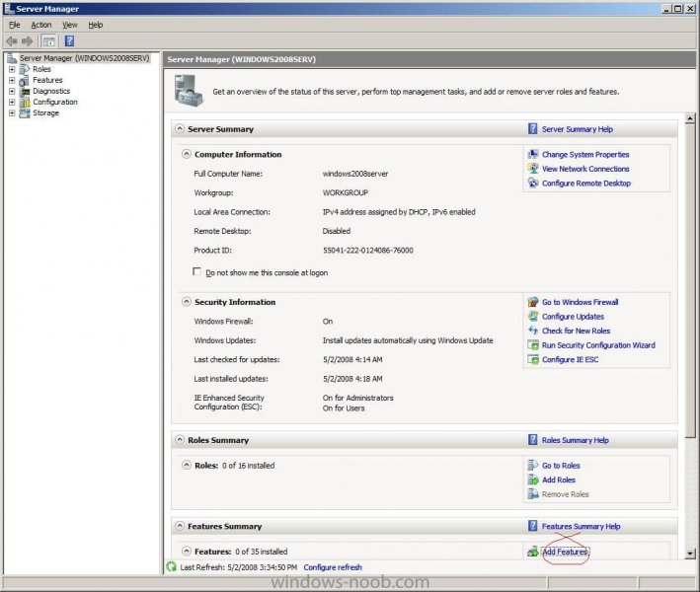Click the View Network Connections icon
The width and height of the screenshot is (700, 592).
[x=533, y=169]
